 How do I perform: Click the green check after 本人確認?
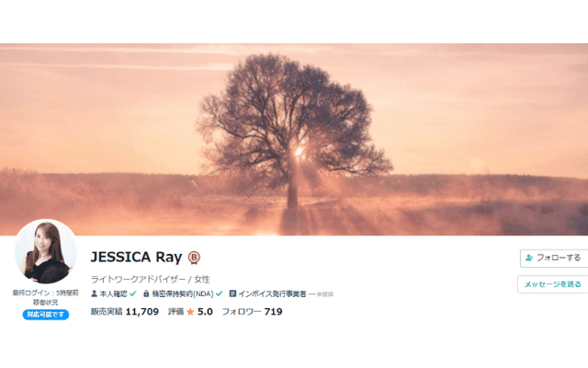[x=133, y=293]
